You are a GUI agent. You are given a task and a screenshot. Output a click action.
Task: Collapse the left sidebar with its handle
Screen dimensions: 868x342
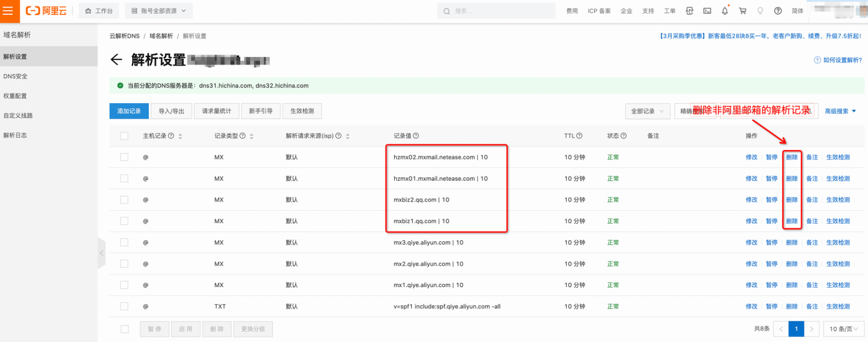tap(102, 253)
